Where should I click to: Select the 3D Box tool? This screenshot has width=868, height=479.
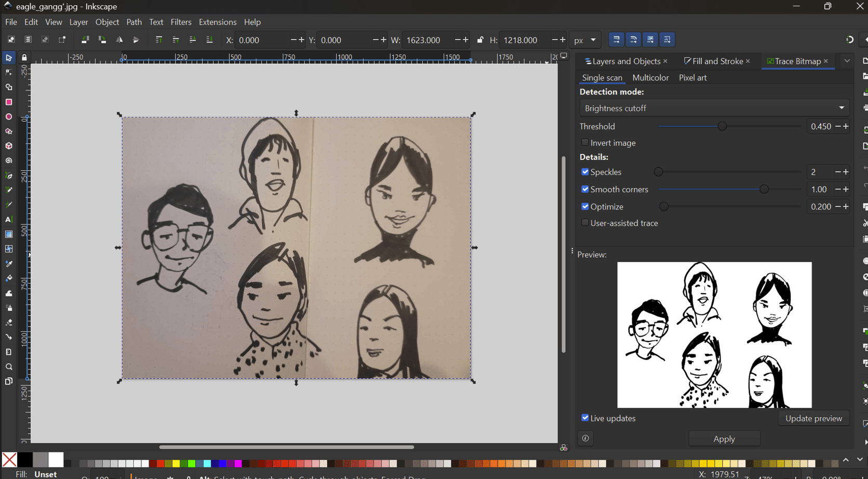[9, 146]
